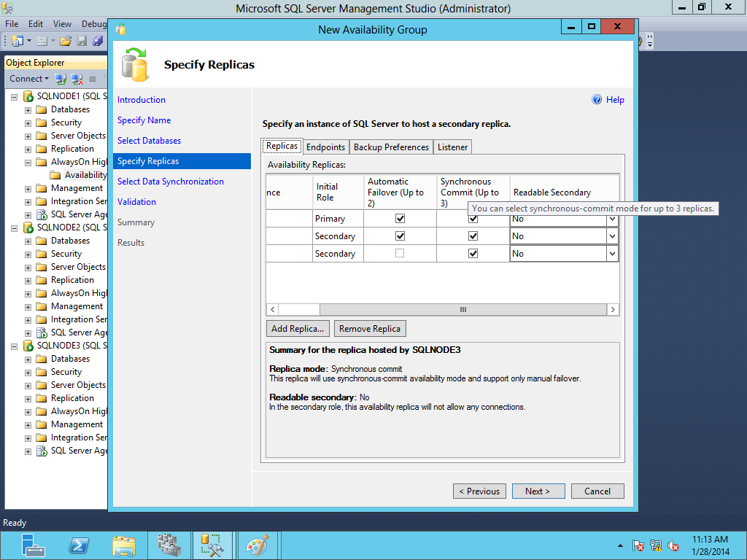Screen dimensions: 747x560
Task: Click the SQLNODE2 server icon
Action: click(x=28, y=227)
